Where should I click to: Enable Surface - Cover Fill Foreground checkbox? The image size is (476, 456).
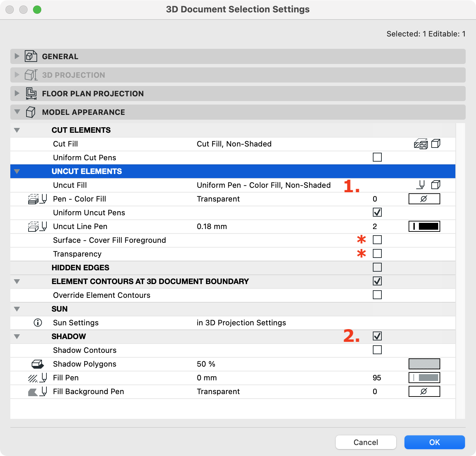point(377,240)
